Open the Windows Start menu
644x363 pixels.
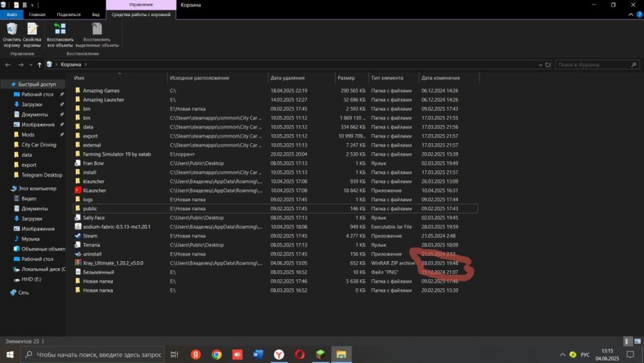coord(10,355)
